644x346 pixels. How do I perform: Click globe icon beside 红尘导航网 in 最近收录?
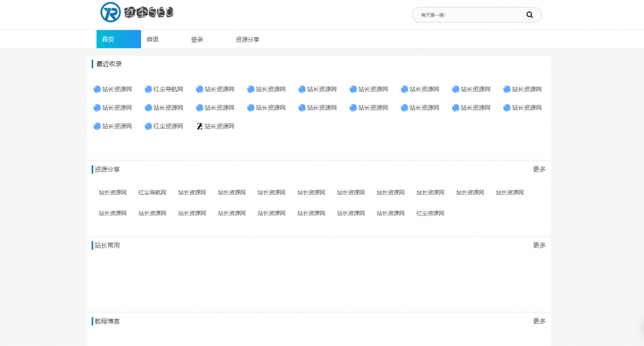tap(148, 89)
